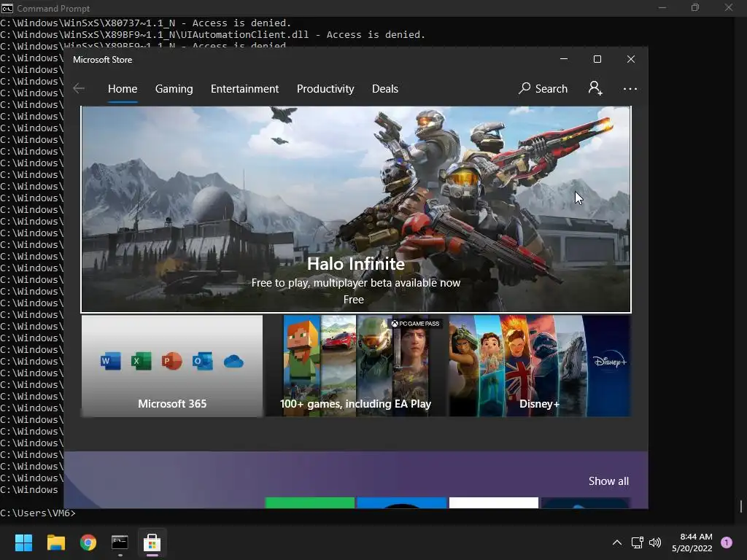Open the Deals tab
Image resolution: width=747 pixels, height=560 pixels.
[x=385, y=88]
